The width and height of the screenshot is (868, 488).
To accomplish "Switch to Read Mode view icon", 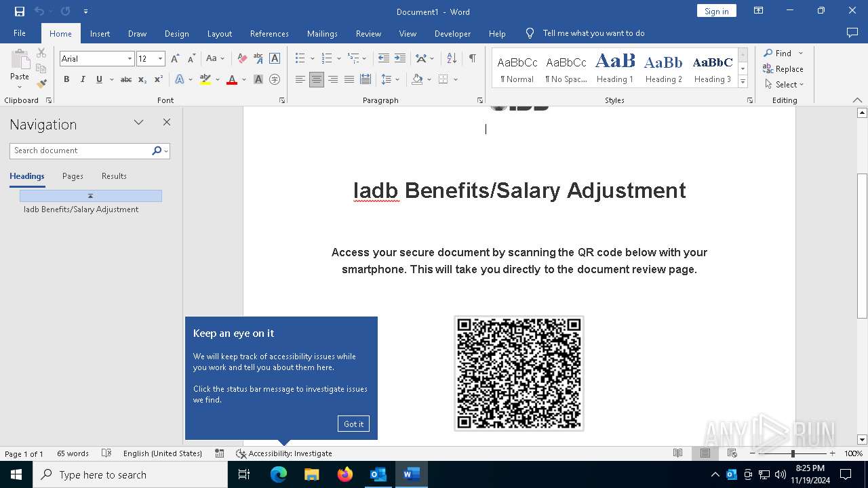I will click(677, 453).
